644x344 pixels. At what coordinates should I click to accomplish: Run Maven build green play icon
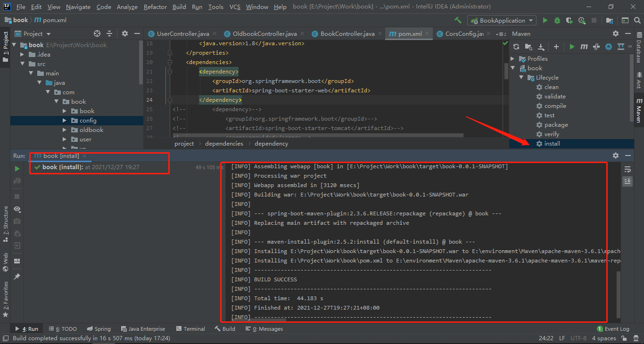572,47
